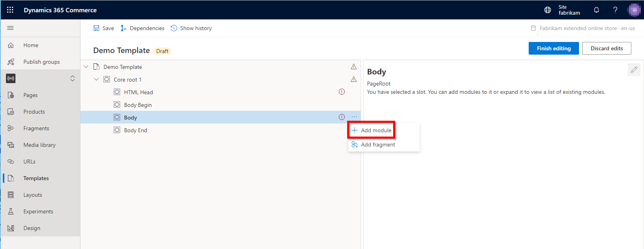
Task: Click the Site fabrikam label
Action: (569, 10)
